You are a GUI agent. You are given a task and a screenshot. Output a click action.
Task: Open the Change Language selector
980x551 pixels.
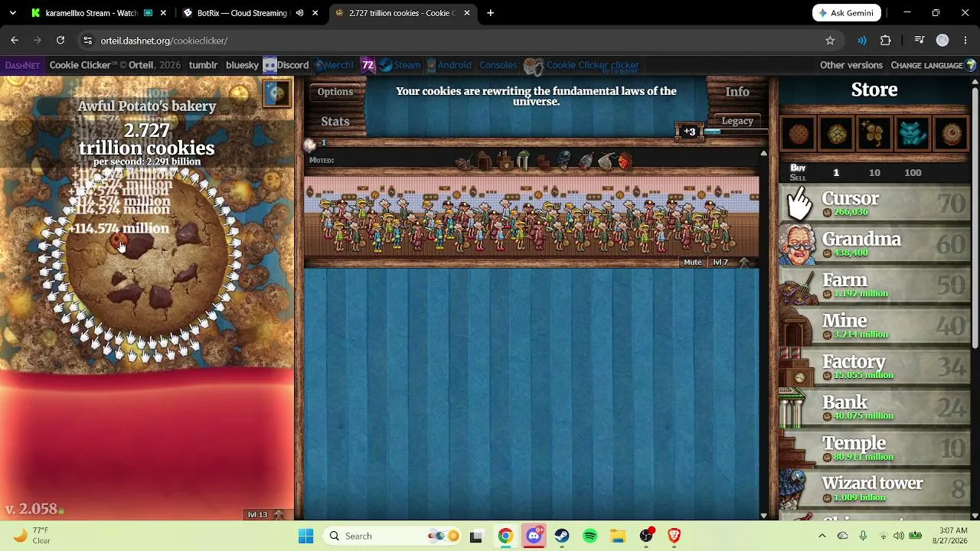click(933, 65)
